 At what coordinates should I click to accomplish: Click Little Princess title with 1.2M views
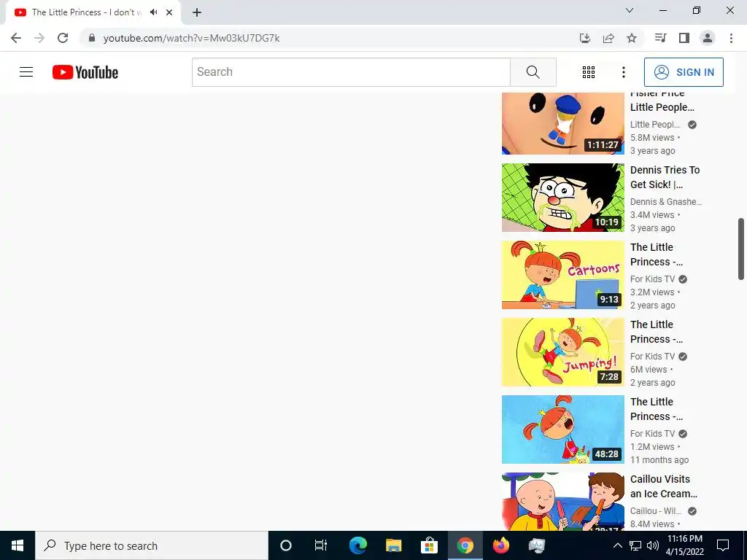pos(657,409)
